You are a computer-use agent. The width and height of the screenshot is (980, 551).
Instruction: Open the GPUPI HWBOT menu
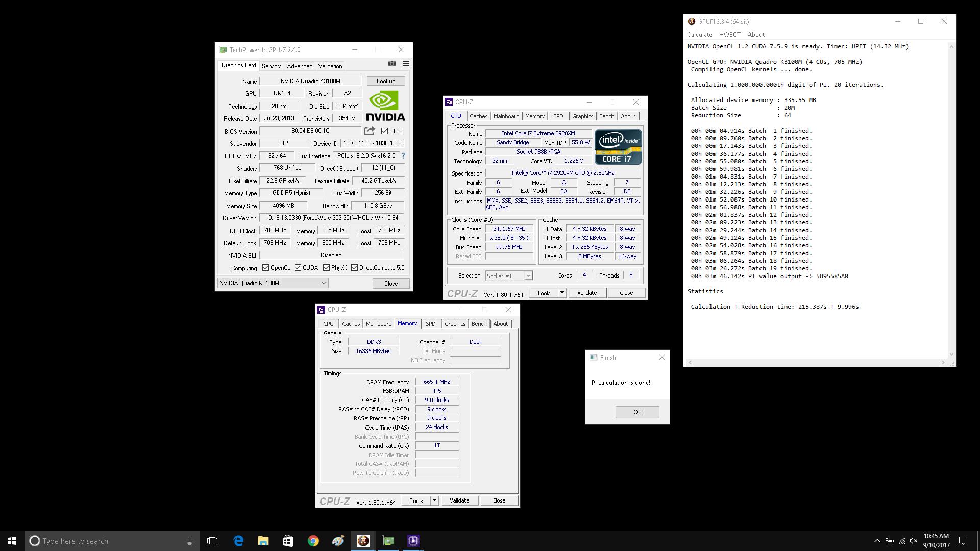pos(729,35)
